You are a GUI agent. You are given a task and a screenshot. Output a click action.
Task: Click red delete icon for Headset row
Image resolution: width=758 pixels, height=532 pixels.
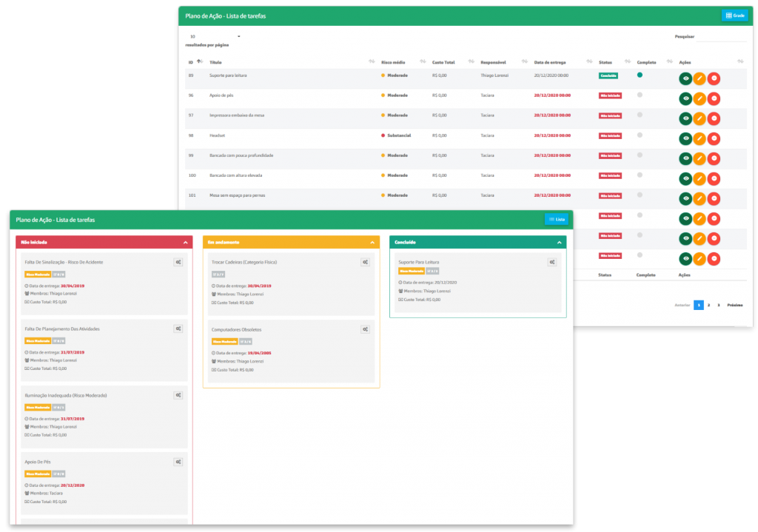coord(714,138)
